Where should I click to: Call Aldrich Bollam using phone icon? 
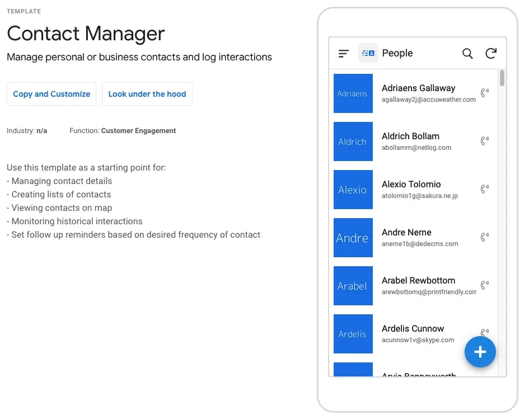(485, 141)
